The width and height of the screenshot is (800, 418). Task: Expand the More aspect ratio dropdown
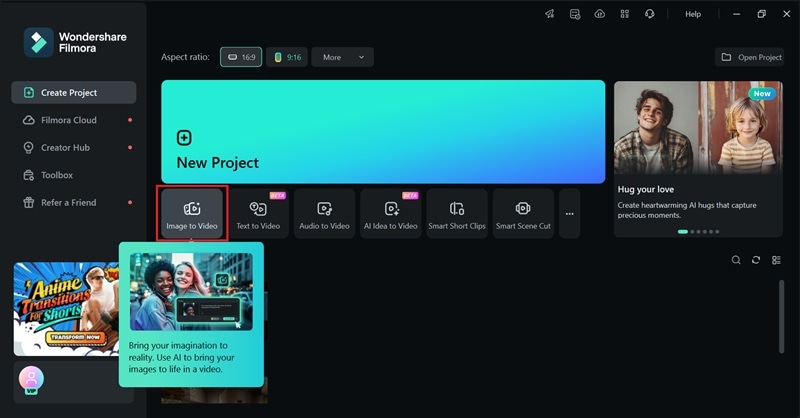click(343, 57)
